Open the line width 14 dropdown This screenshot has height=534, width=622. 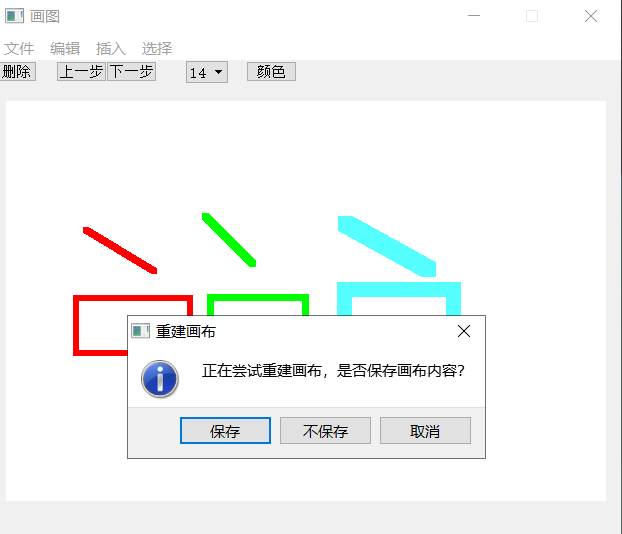(207, 72)
